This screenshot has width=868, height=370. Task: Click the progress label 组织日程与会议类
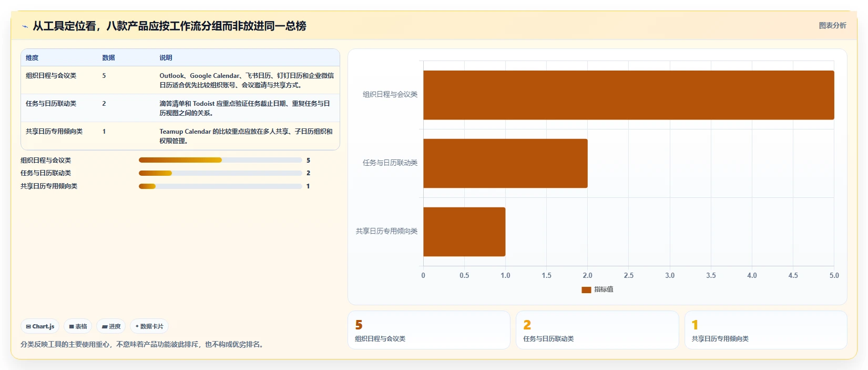[x=46, y=161]
